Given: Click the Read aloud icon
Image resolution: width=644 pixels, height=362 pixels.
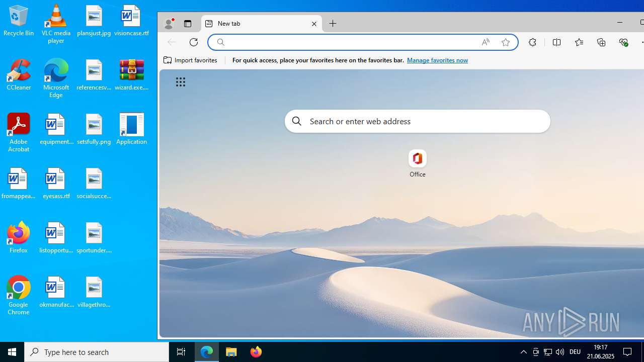Looking at the screenshot, I should tap(486, 42).
